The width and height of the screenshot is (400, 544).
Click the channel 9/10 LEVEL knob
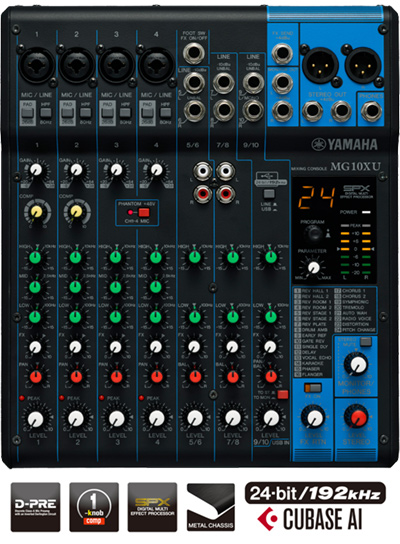point(271,418)
